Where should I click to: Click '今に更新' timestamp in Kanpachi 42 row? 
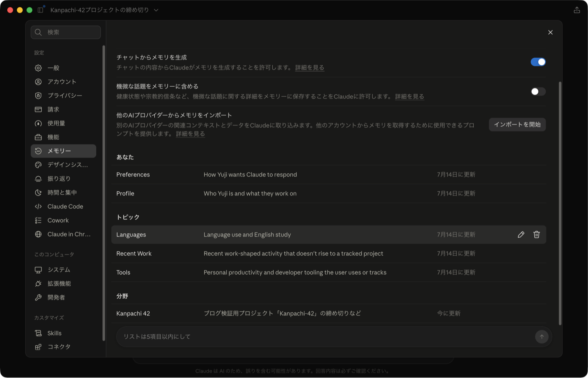449,313
